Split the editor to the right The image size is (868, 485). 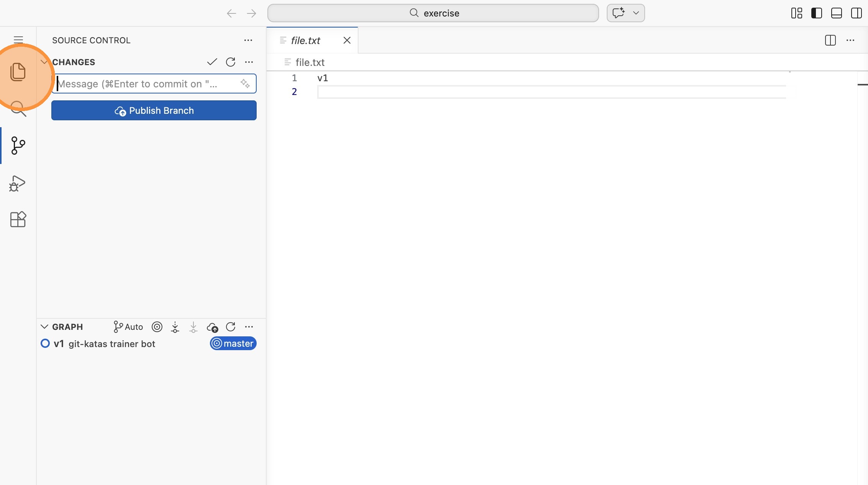tap(830, 40)
